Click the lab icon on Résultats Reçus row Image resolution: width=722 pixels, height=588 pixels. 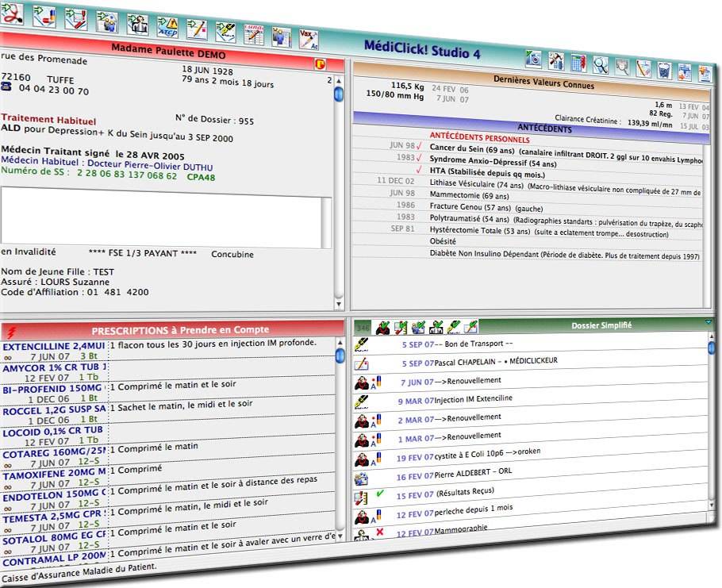click(x=361, y=498)
